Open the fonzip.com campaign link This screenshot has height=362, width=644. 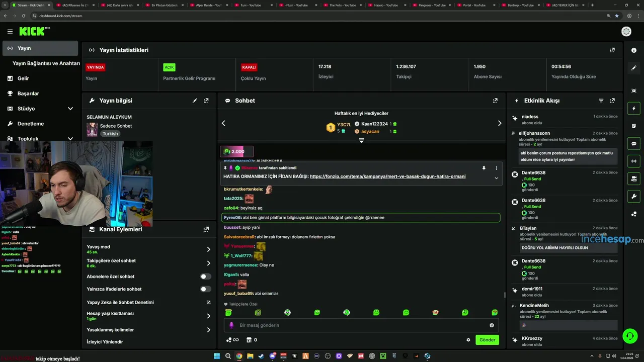tap(387, 176)
